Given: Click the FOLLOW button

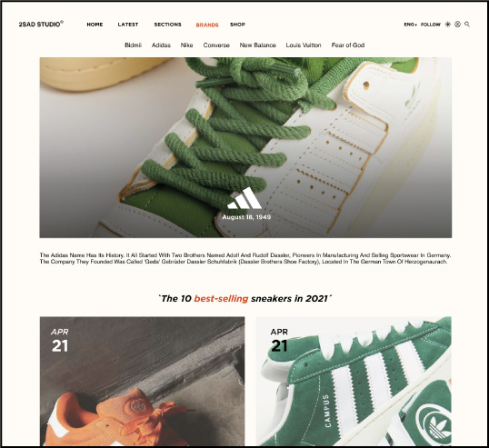Looking at the screenshot, I should (x=431, y=25).
